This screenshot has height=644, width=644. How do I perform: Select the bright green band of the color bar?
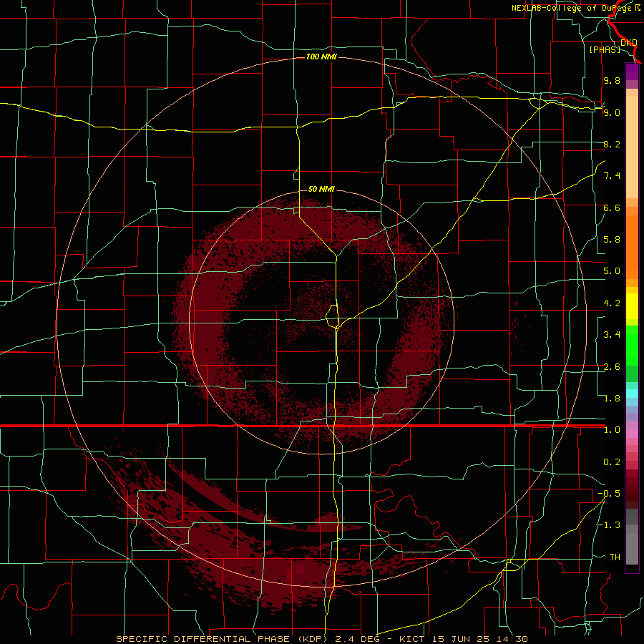point(632,345)
